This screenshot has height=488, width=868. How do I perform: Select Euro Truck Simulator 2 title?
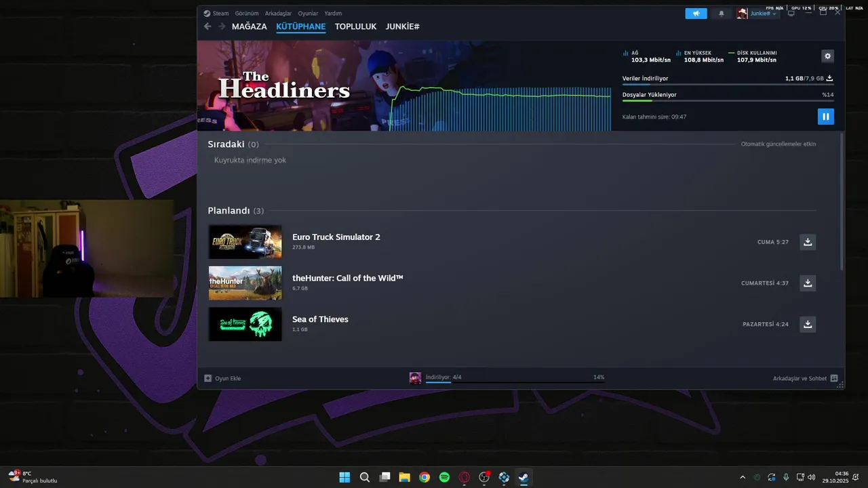(336, 237)
